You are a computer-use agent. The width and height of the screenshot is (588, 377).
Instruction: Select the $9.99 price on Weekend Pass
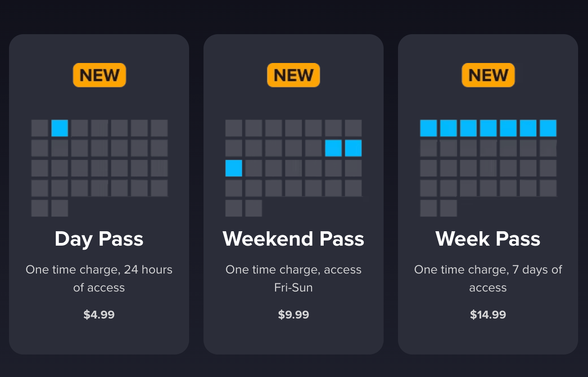294,314
